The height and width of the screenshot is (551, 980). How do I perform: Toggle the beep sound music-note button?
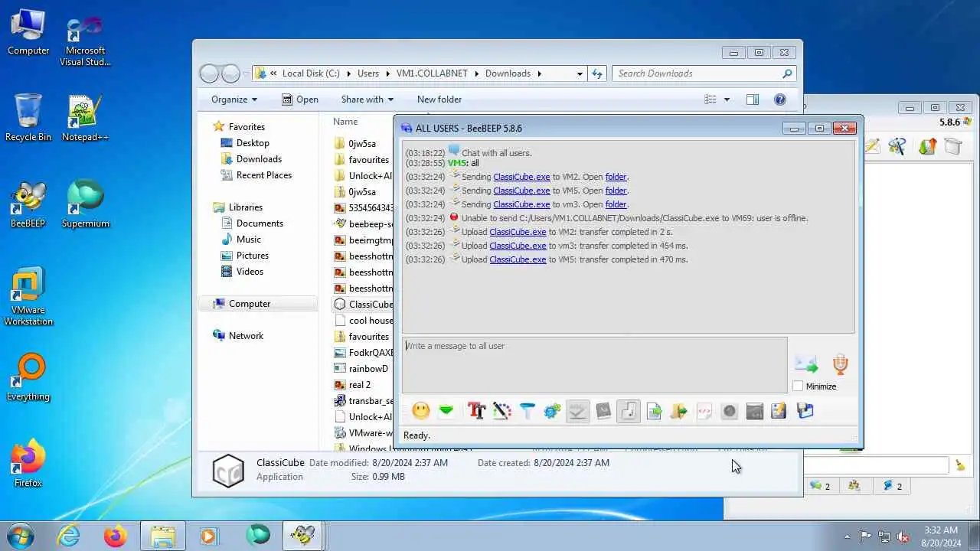(x=629, y=411)
